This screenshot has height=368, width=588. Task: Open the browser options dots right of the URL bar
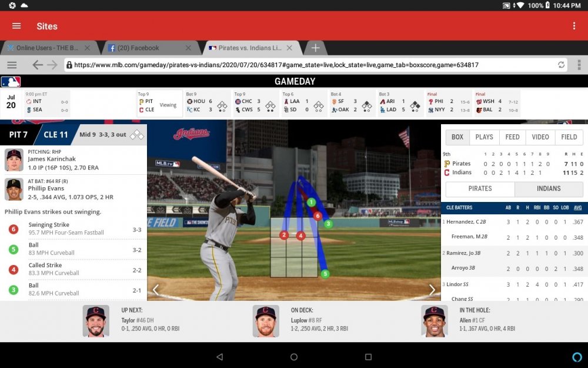click(x=579, y=65)
